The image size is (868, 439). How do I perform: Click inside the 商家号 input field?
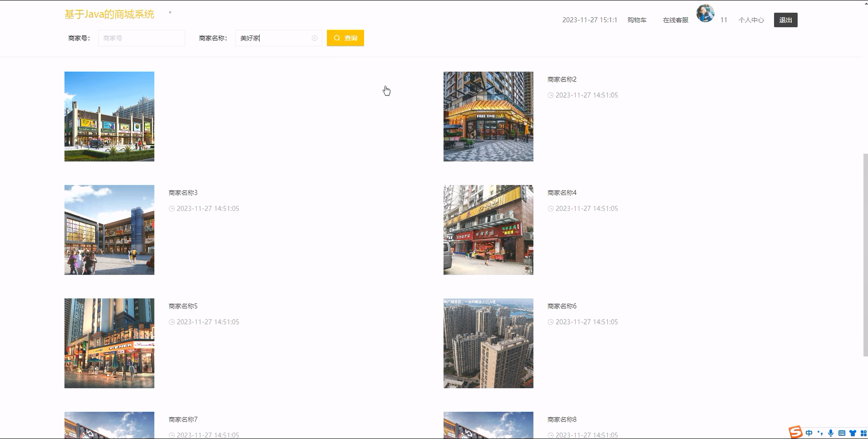click(141, 38)
